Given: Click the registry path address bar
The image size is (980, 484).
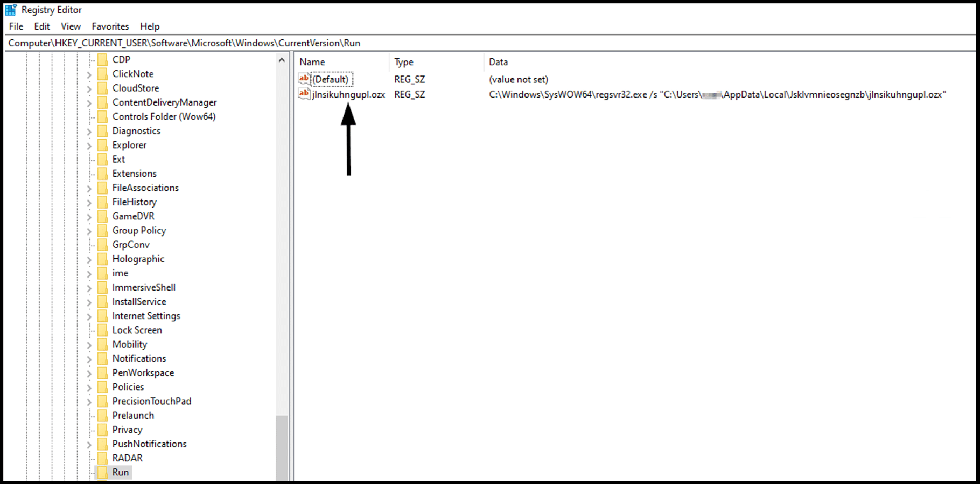Looking at the screenshot, I should (490, 43).
